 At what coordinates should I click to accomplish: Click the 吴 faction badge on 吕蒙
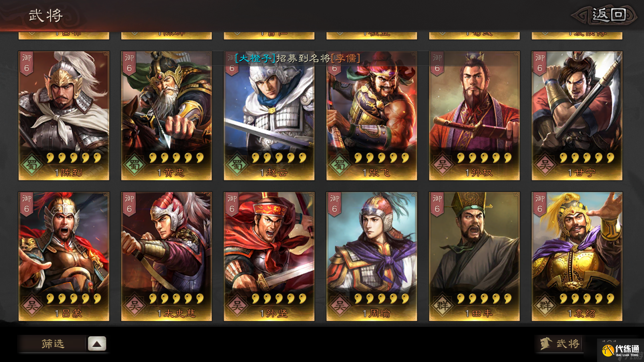click(32, 305)
